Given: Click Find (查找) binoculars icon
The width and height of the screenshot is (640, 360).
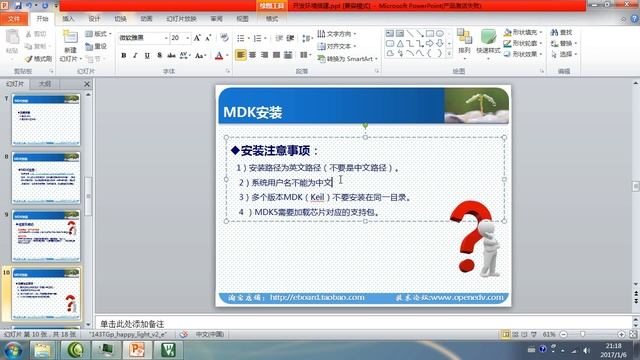Looking at the screenshot, I should pyautogui.click(x=554, y=32).
